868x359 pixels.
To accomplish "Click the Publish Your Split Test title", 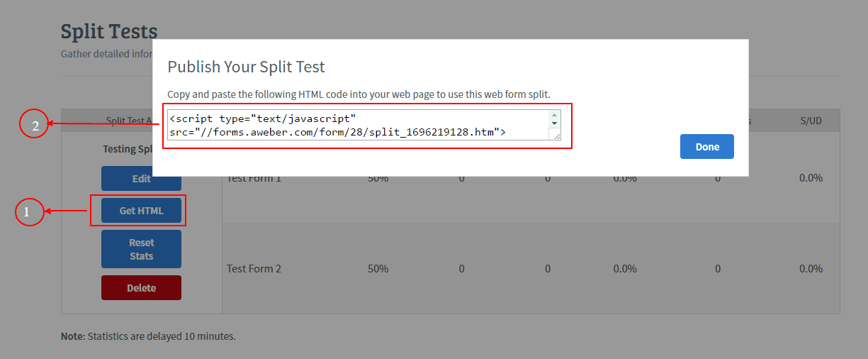I will [246, 67].
